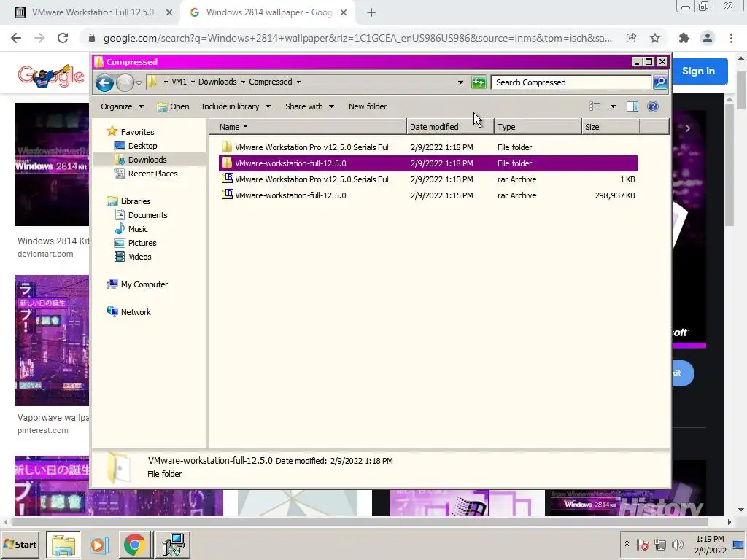Open the Windows 2814 Kit thumbnail
Viewport: 747px width, 560px height.
pos(52,164)
